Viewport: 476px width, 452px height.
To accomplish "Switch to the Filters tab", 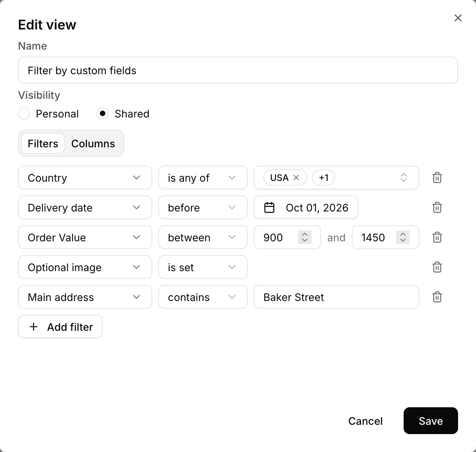I will pos(43,144).
